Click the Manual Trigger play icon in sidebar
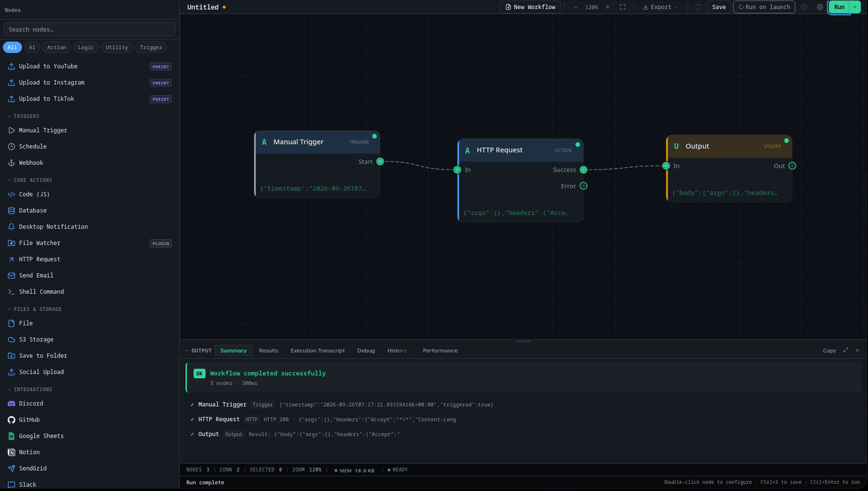Viewport: 868px width, 491px height. 11,130
